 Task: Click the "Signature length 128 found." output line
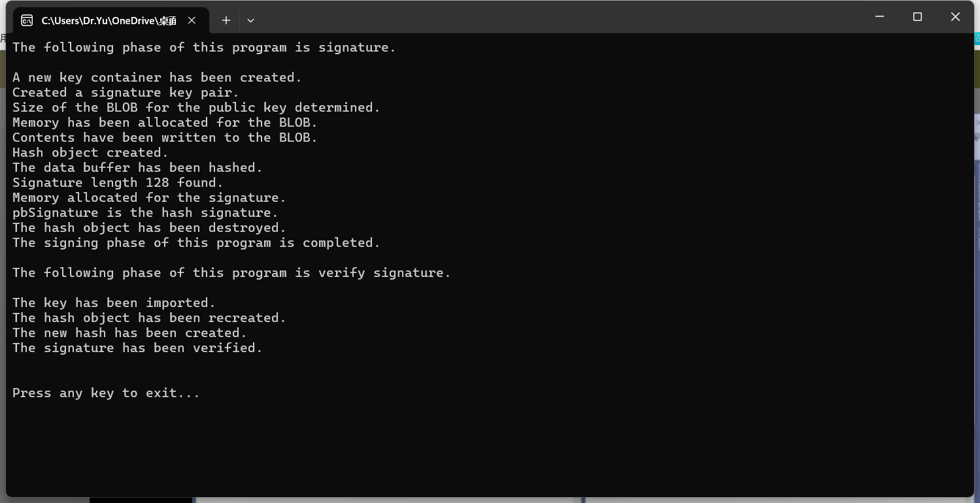(x=118, y=183)
